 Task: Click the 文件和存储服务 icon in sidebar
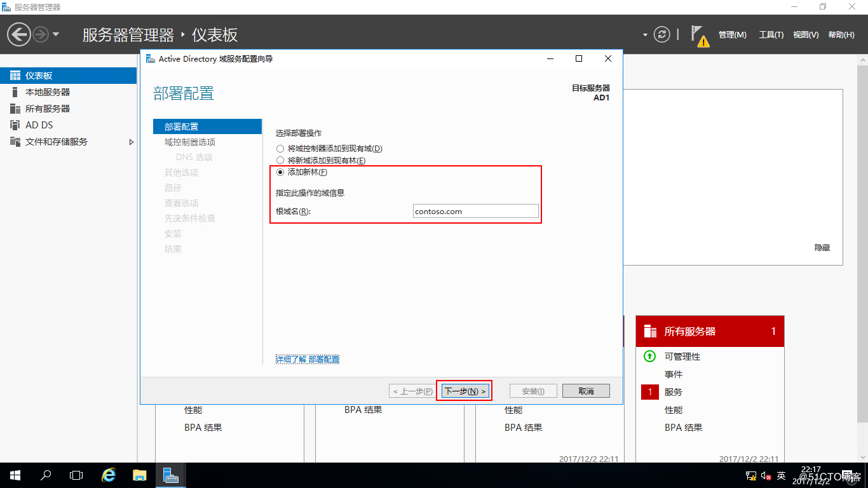pyautogui.click(x=15, y=142)
